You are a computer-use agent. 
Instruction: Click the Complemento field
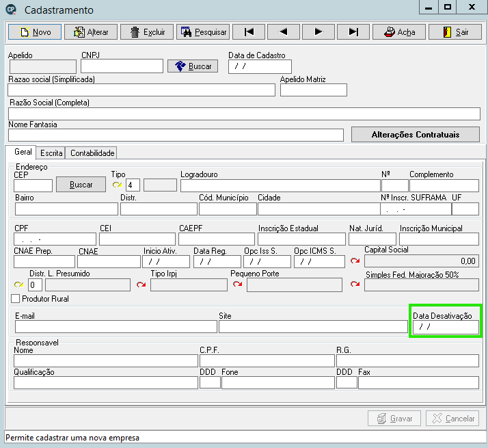[444, 185]
